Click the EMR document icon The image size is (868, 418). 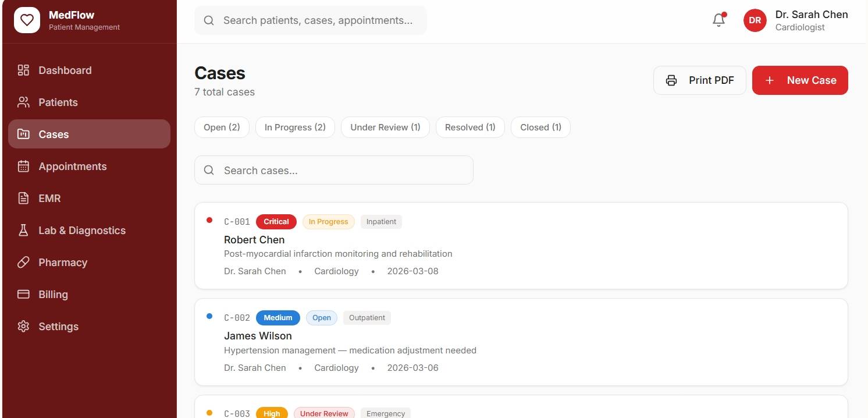(23, 199)
